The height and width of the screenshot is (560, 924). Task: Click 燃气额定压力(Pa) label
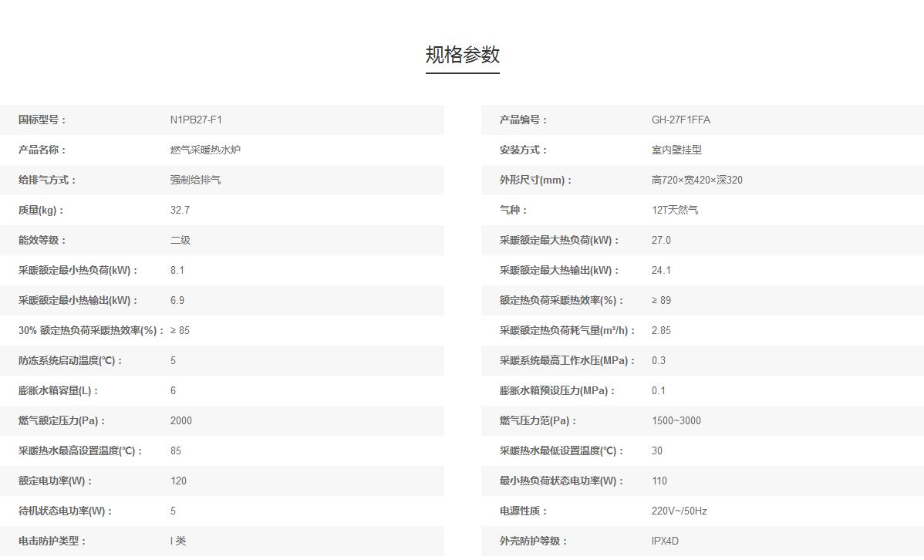(62, 420)
